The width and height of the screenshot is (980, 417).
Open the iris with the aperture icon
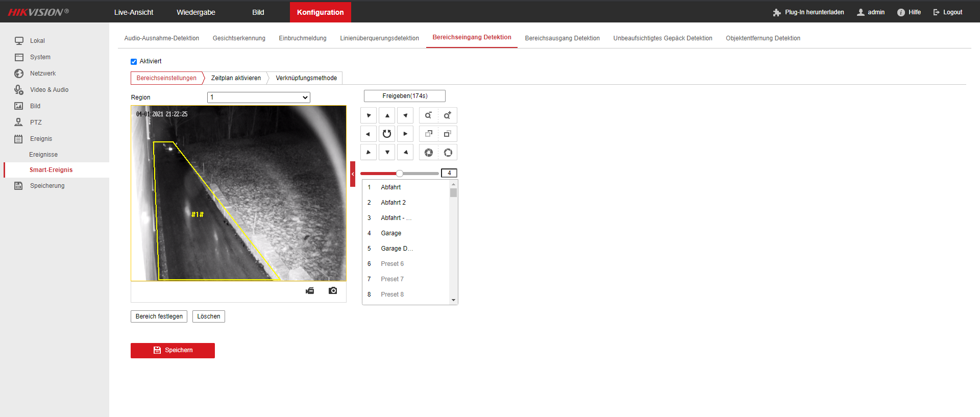click(x=428, y=152)
